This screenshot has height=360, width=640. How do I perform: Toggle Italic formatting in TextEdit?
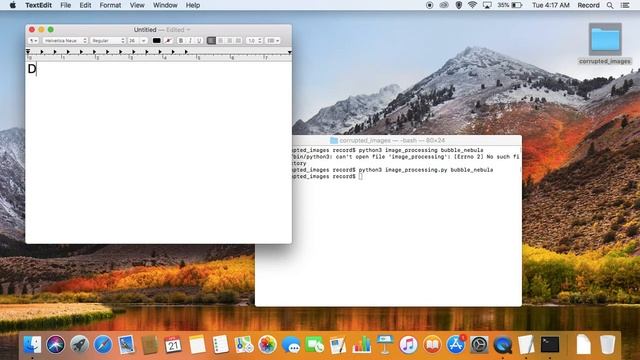[x=190, y=41]
